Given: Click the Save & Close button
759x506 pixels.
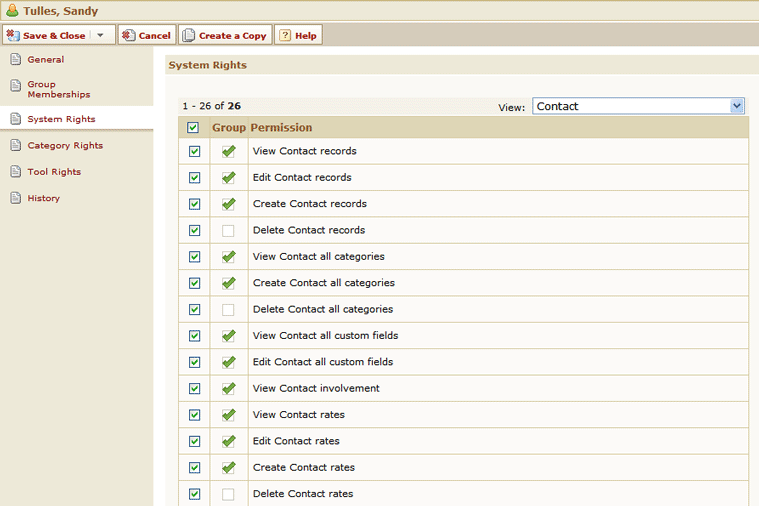Looking at the screenshot, I should coord(59,35).
